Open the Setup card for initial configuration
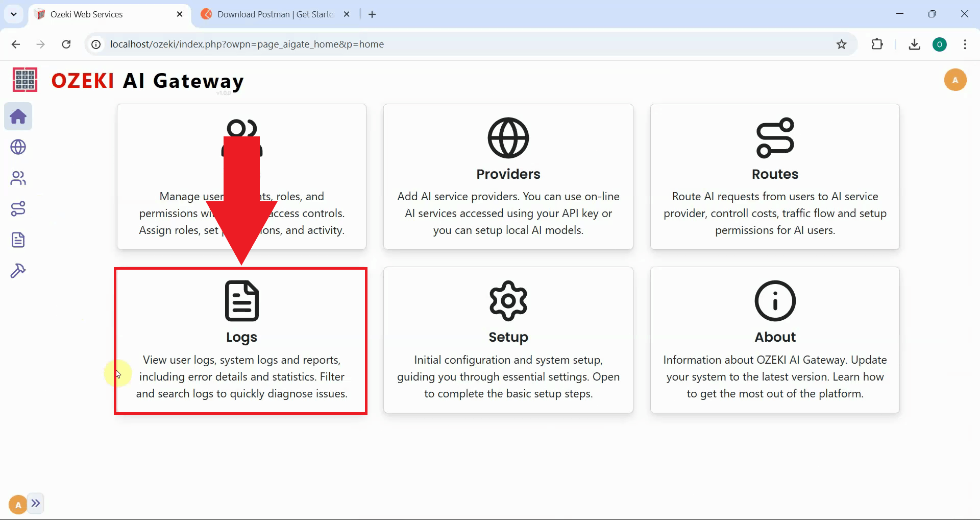This screenshot has height=520, width=980. (508, 340)
